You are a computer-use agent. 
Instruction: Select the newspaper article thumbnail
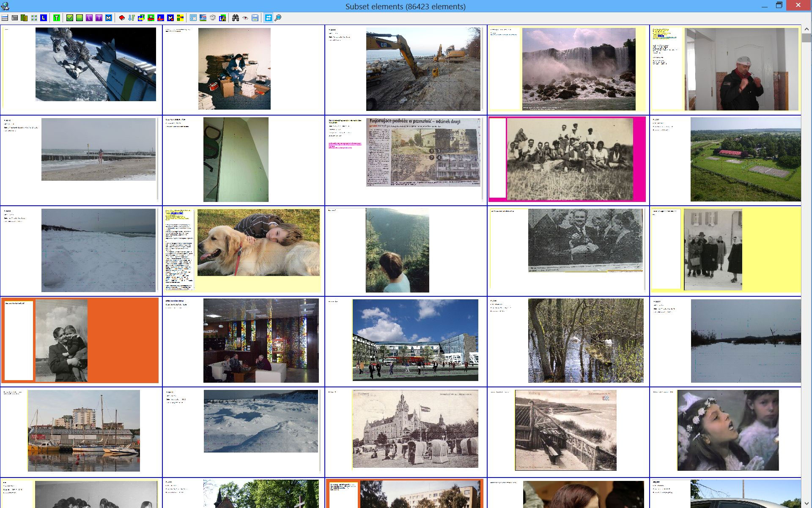click(x=423, y=152)
